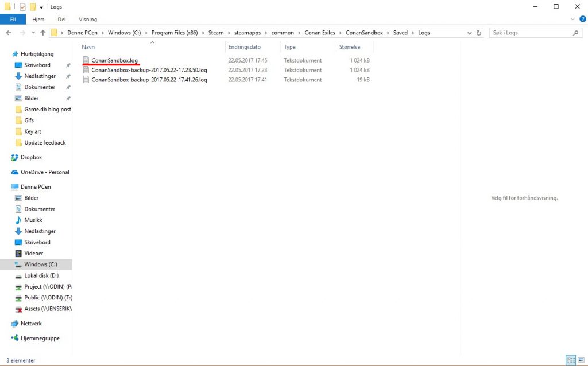Click the search magnifier icon
This screenshot has height=366, width=588.
tap(577, 33)
